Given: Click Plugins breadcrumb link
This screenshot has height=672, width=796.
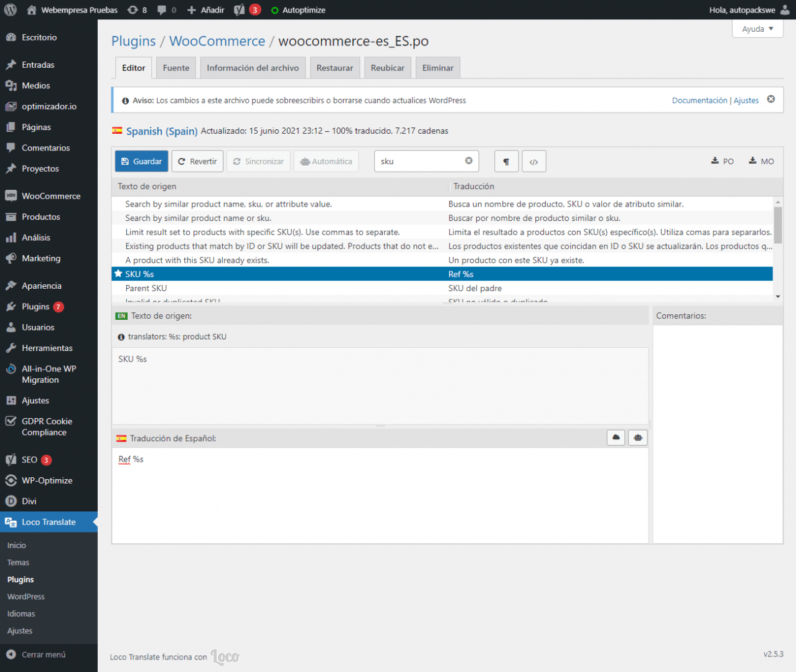Looking at the screenshot, I should click(x=134, y=41).
